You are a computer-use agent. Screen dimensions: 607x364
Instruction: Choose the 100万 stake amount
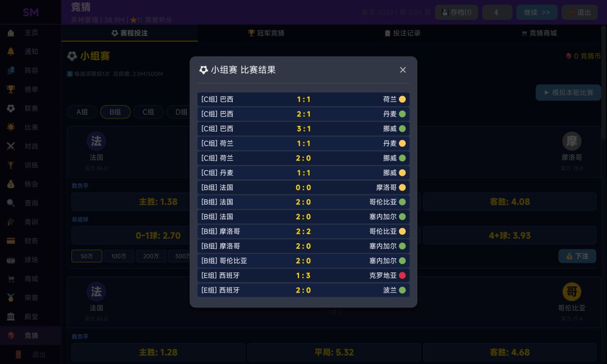119,256
